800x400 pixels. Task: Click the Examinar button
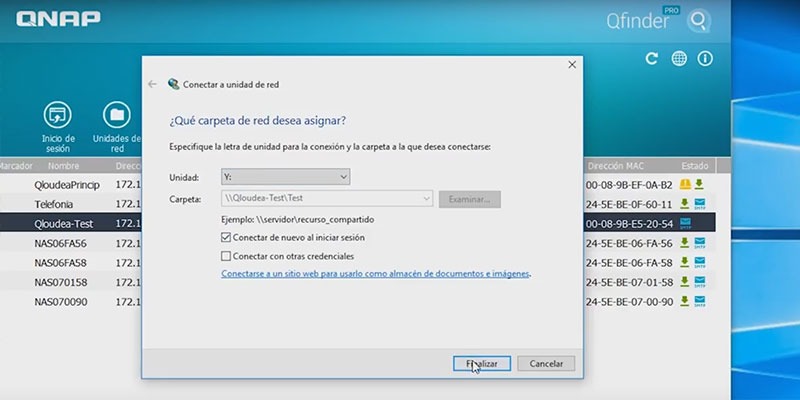click(469, 199)
